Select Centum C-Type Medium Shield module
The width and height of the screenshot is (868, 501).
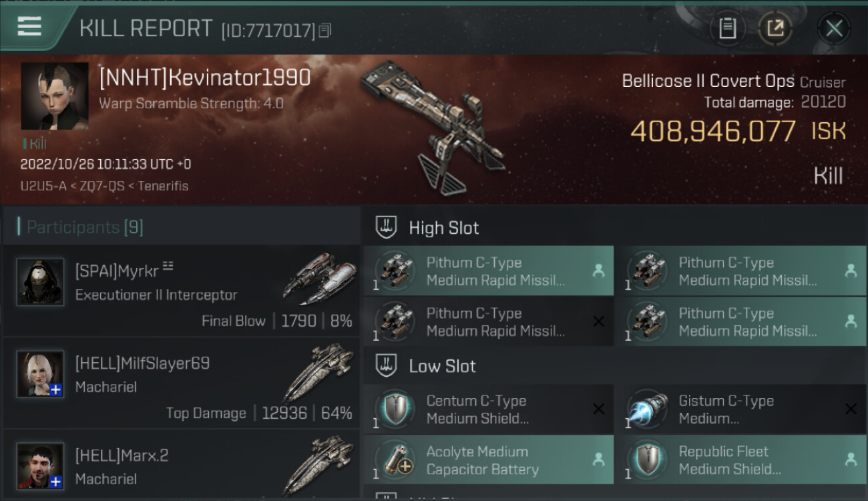point(489,409)
